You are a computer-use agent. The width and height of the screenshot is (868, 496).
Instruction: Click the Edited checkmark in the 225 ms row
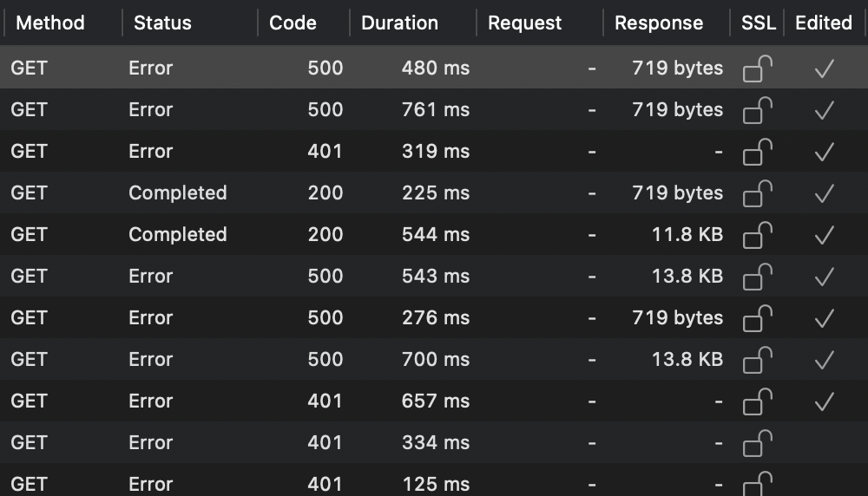[x=824, y=193]
